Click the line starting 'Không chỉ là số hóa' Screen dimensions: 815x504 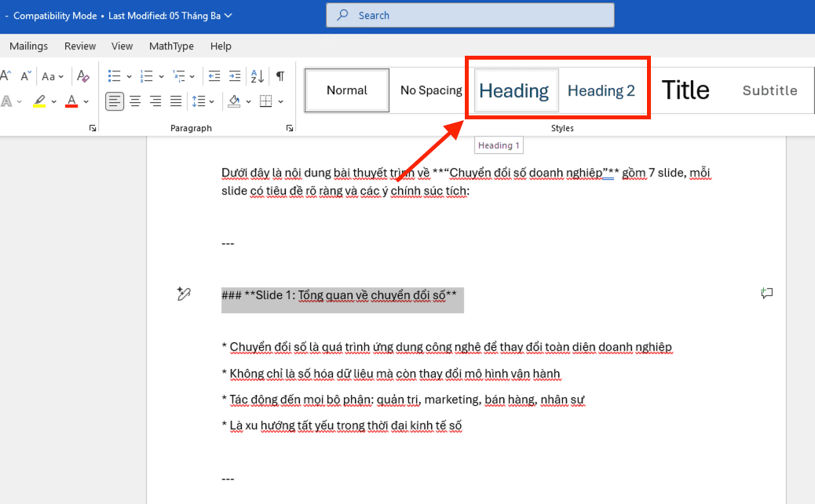coord(391,374)
